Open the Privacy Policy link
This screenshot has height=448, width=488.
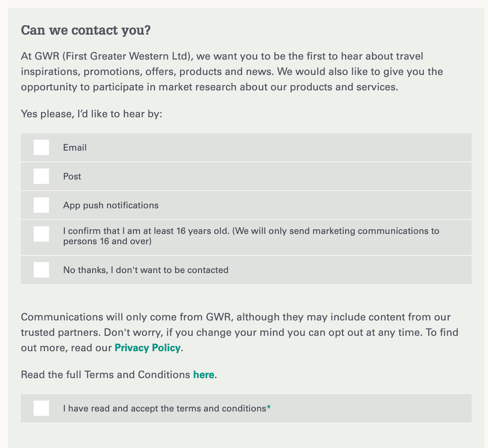pyautogui.click(x=147, y=348)
